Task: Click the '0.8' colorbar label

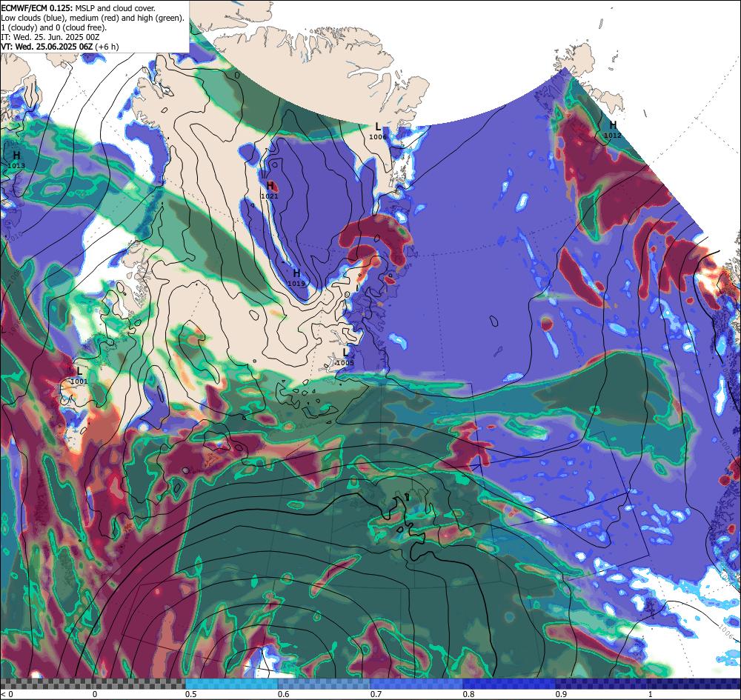Action: tap(469, 694)
